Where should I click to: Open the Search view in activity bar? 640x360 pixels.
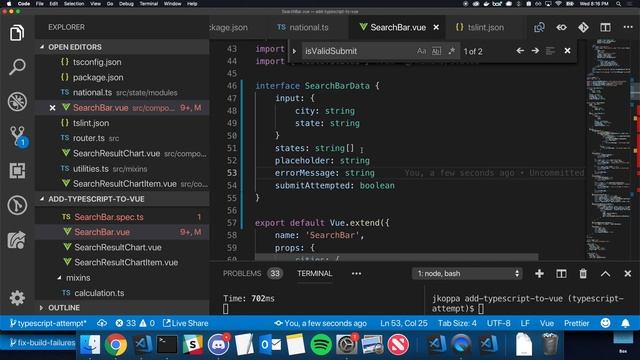(17, 67)
